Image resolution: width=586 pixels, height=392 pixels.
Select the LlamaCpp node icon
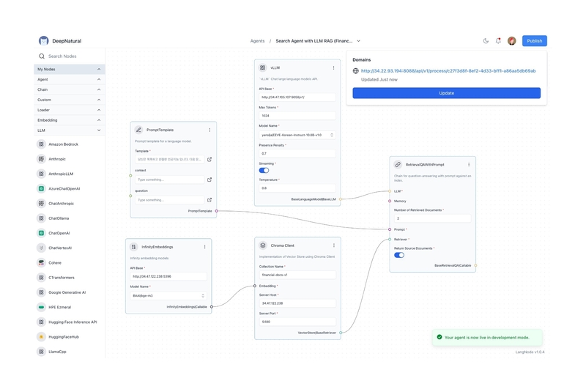pos(41,352)
